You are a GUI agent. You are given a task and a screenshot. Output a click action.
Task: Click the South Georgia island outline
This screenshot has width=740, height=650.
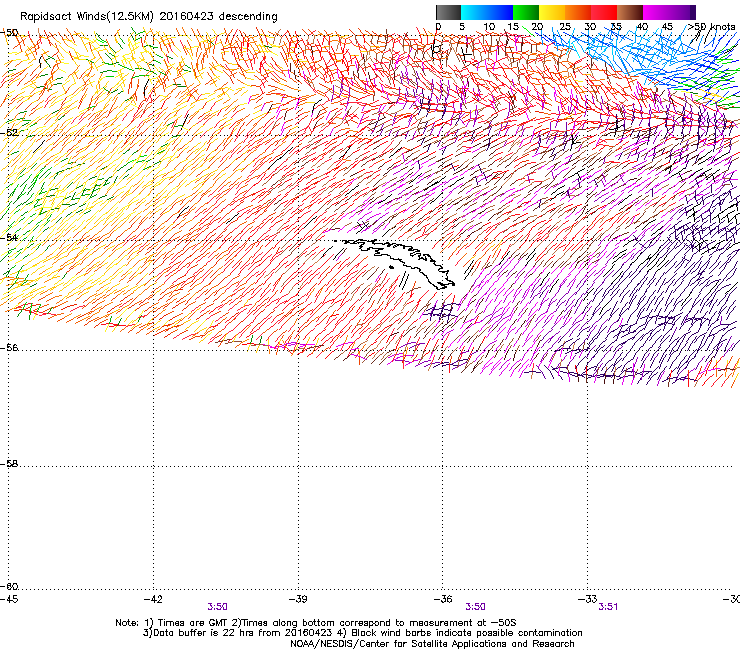click(395, 263)
